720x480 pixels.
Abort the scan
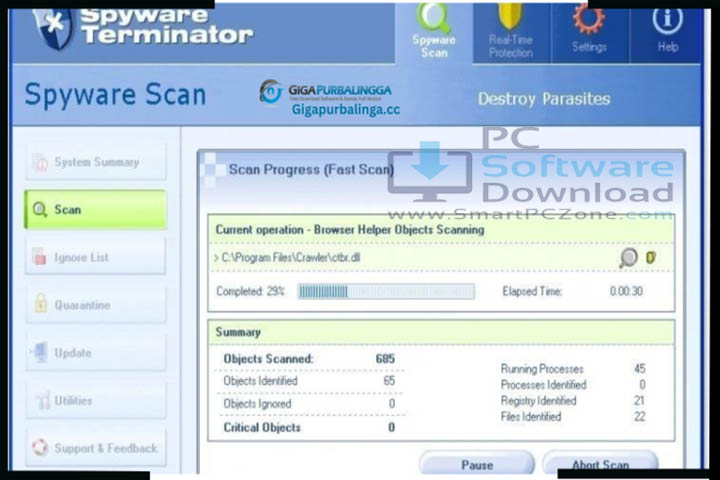click(600, 464)
